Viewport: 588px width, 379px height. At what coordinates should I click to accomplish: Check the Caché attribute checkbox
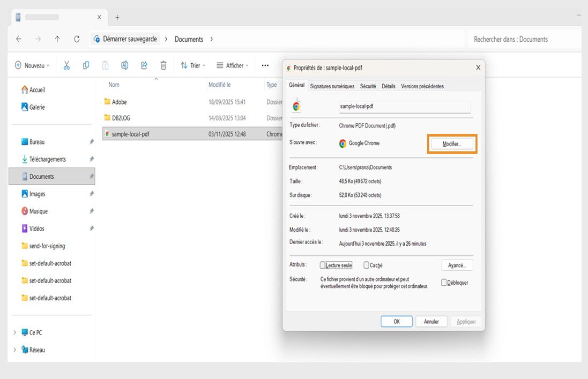(366, 264)
